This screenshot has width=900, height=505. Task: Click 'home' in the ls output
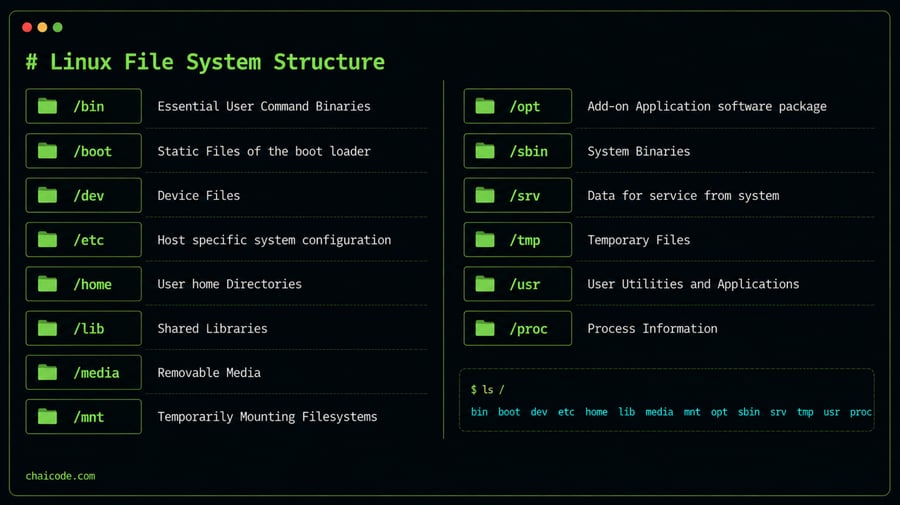pos(596,411)
